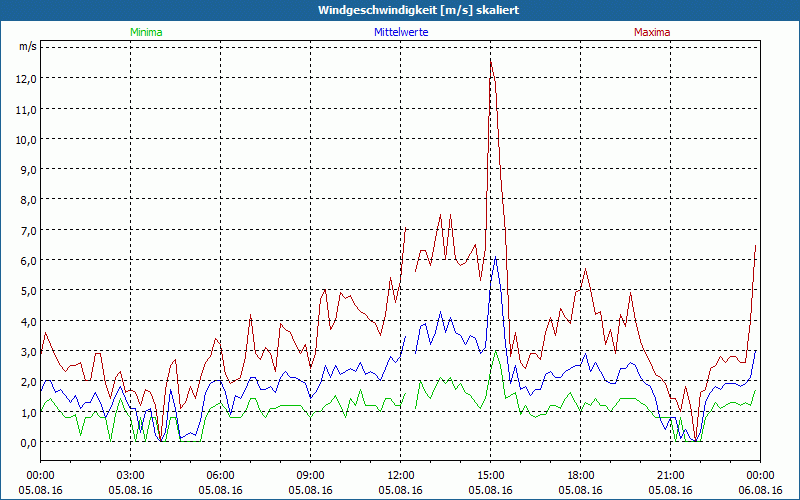This screenshot has width=800, height=500.
Task: Click the 2,0 y-axis value
Action: (30, 382)
